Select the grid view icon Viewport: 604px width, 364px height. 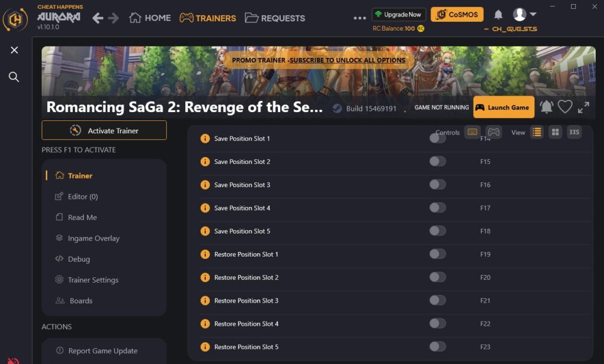pos(555,132)
